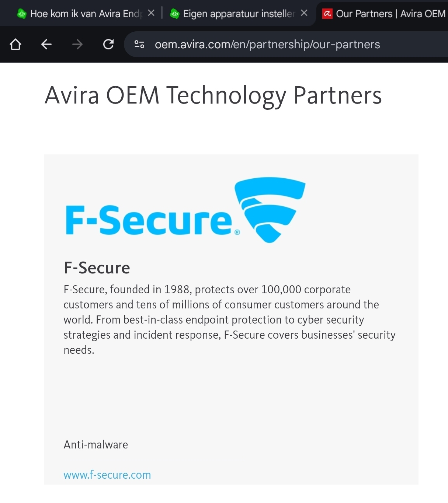Screen dimensions: 448x503
Task: Open the www.f-secure.com link
Action: pyautogui.click(x=107, y=475)
